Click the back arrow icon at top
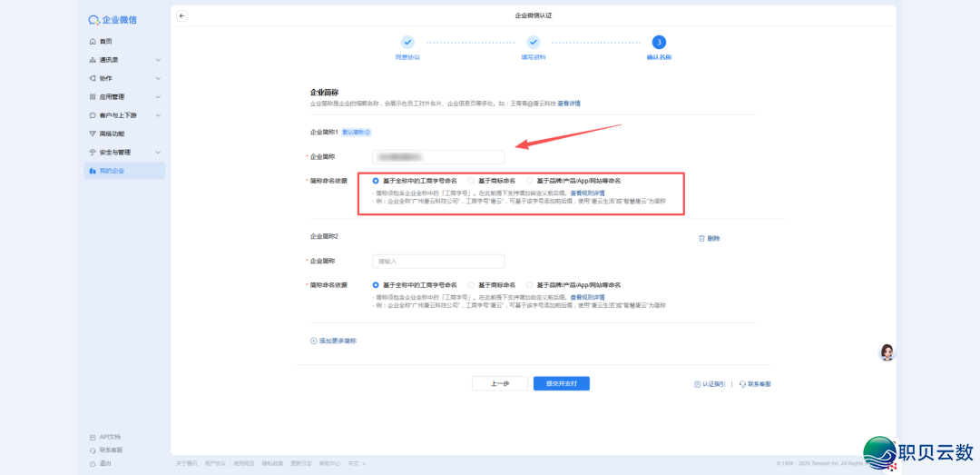Screen dimensions: 980x475 click(x=181, y=15)
